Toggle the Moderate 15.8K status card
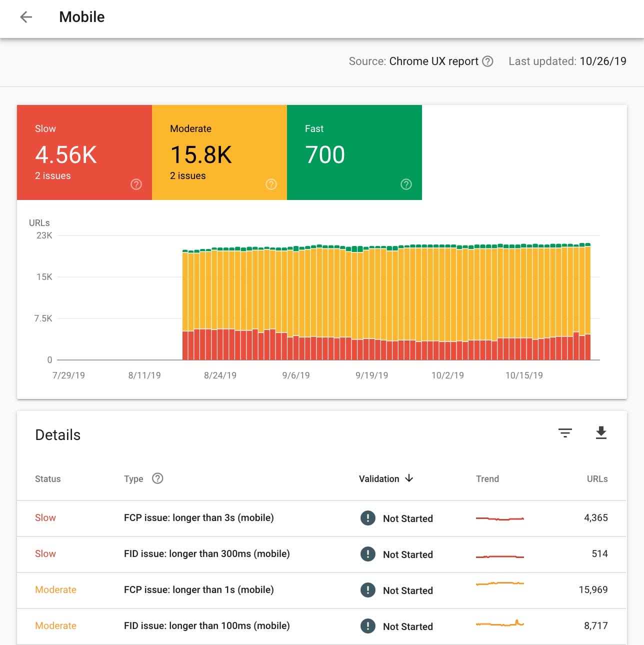 coord(219,152)
